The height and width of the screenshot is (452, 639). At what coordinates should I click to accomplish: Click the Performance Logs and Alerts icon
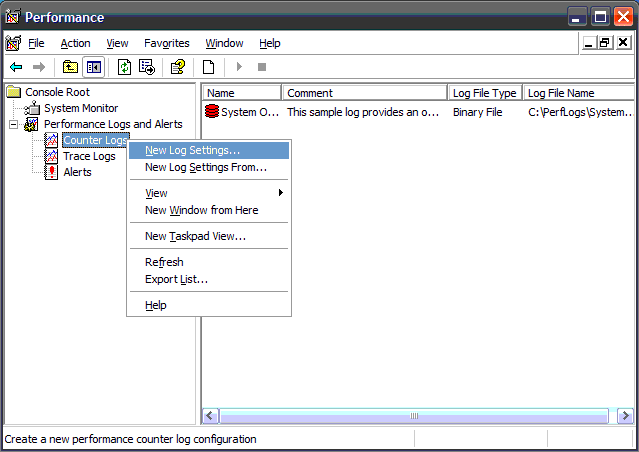[x=31, y=124]
